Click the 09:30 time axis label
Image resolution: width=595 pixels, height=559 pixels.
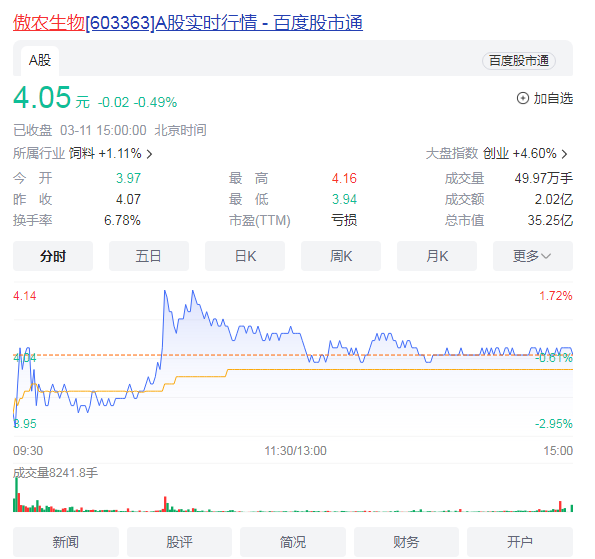click(x=28, y=451)
